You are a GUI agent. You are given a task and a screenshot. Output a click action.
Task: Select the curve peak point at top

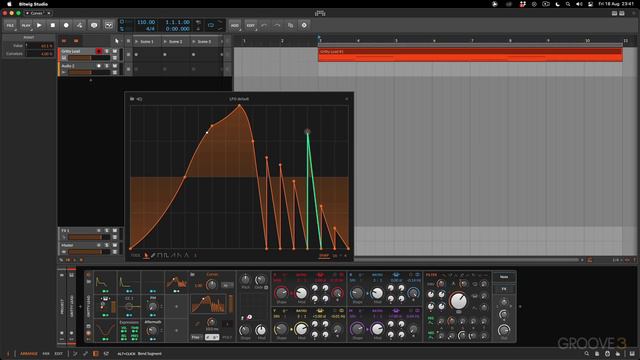240,106
